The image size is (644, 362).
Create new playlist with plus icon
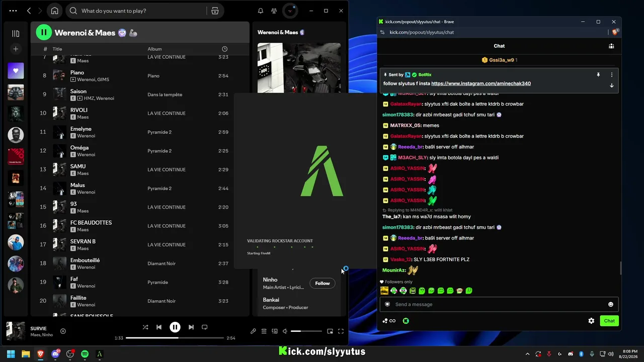pyautogui.click(x=16, y=49)
